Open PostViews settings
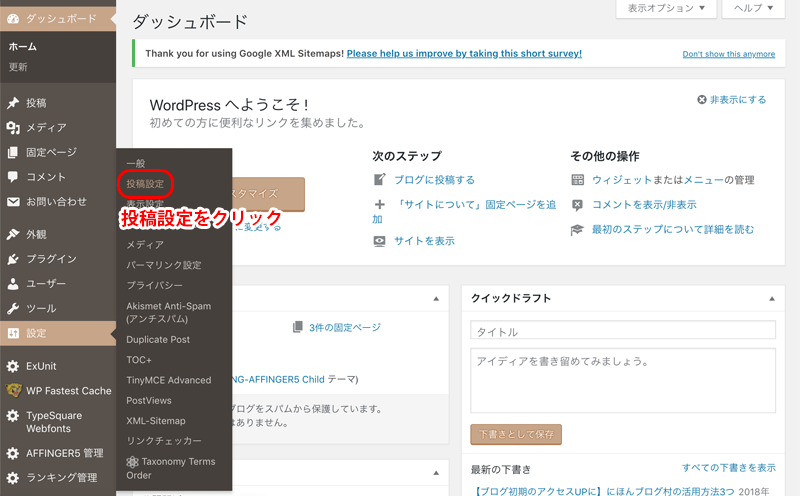The height and width of the screenshot is (496, 800). (148, 401)
